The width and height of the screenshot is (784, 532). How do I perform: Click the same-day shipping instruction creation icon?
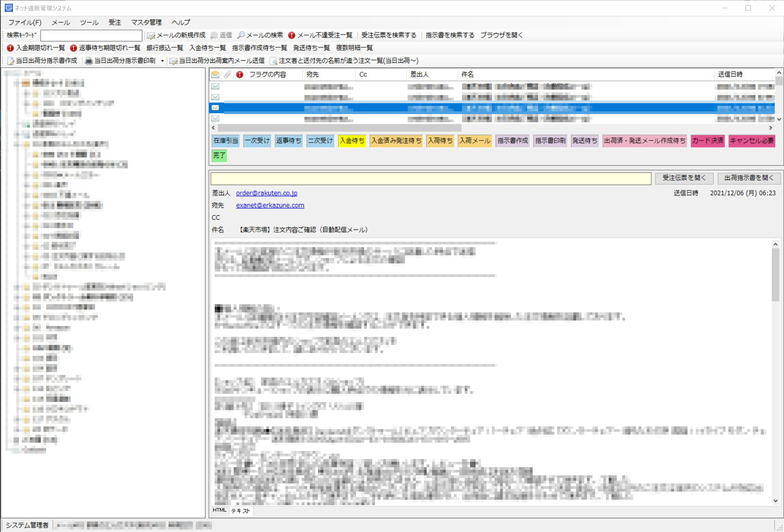point(11,61)
